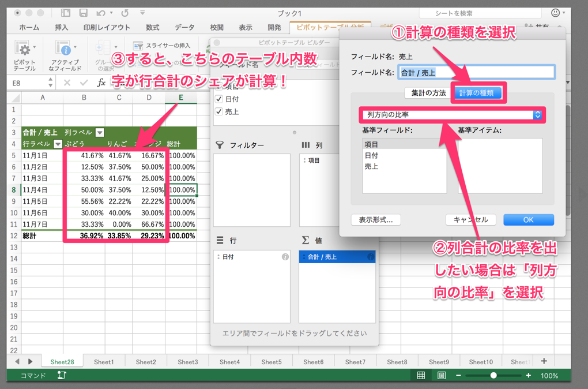
Task: Click the formula bar cancel X icon
Action: click(67, 83)
